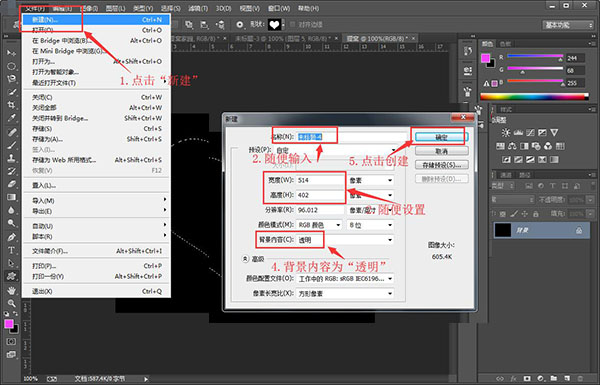This screenshot has width=600, height=385.
Task: Select the Gradient tool
Action: (x=11, y=197)
